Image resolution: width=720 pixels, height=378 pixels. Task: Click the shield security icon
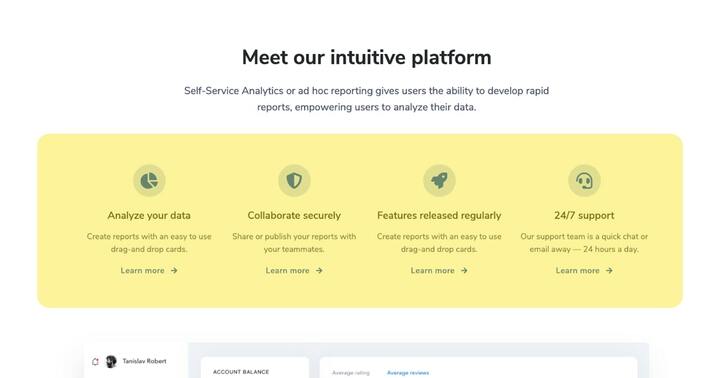294,181
